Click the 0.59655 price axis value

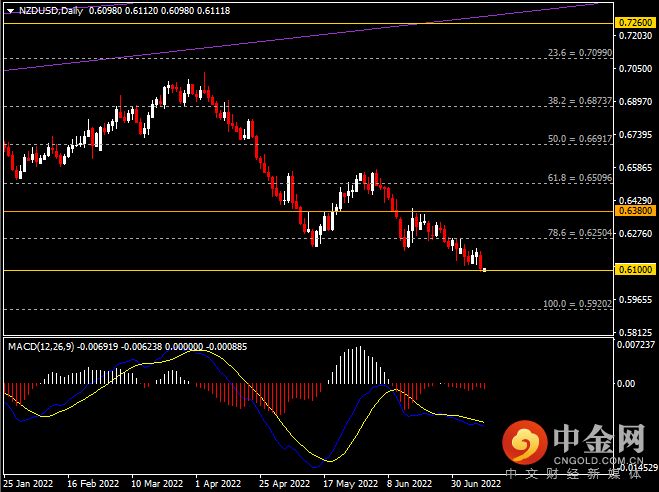pos(635,300)
